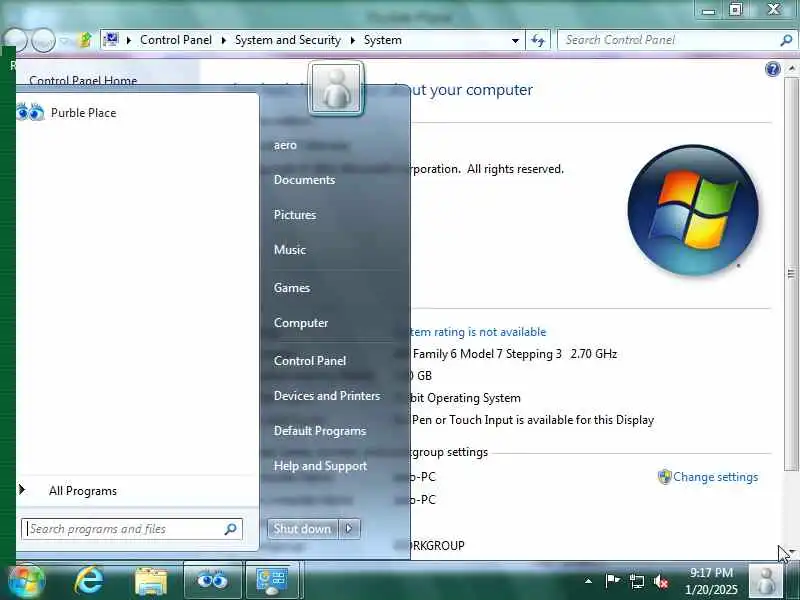Expand the arrow after System and Security breadcrumb
Image resolution: width=800 pixels, height=600 pixels.
click(x=352, y=40)
